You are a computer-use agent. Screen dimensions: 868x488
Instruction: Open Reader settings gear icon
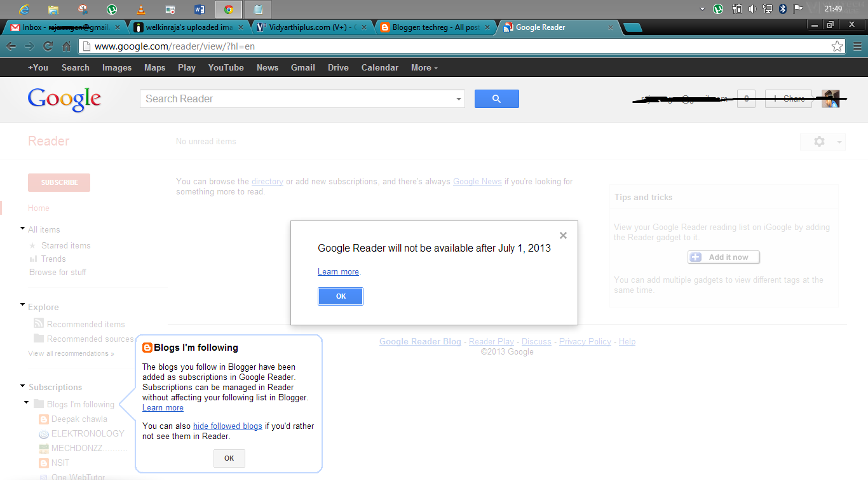tap(819, 142)
